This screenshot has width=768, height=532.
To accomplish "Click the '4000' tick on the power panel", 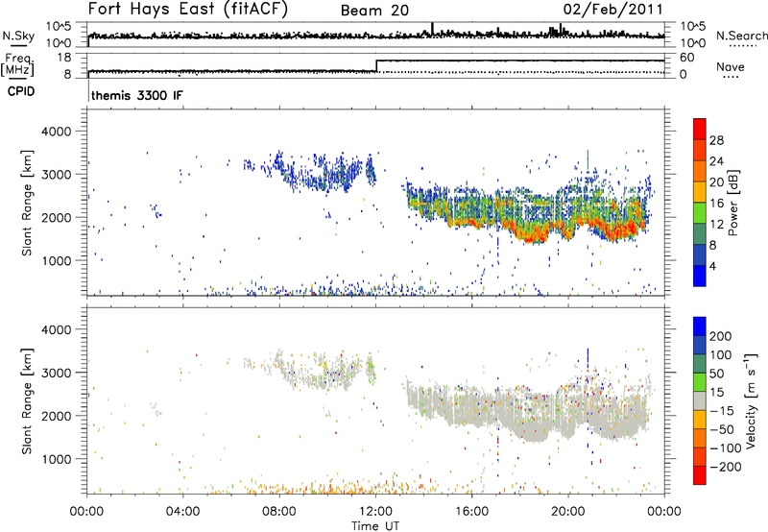I will pyautogui.click(x=56, y=132).
